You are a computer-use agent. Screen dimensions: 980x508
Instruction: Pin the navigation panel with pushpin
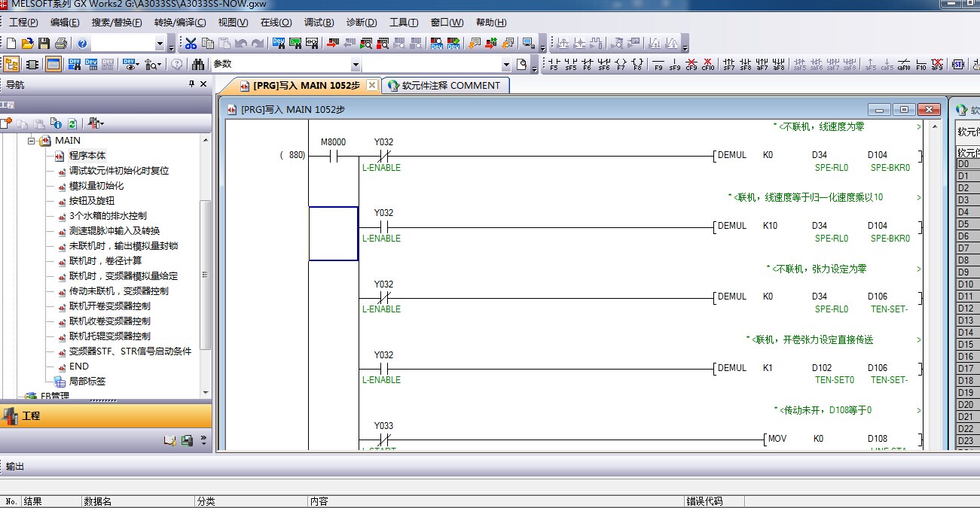click(x=191, y=85)
